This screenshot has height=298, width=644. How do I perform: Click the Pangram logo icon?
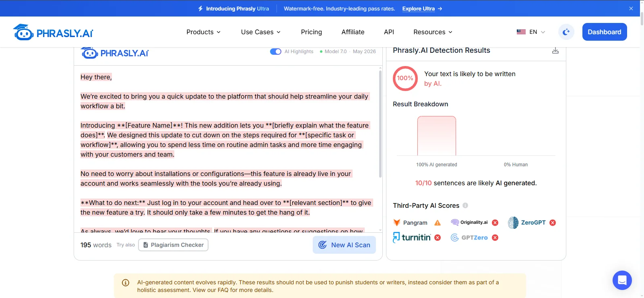tap(397, 223)
